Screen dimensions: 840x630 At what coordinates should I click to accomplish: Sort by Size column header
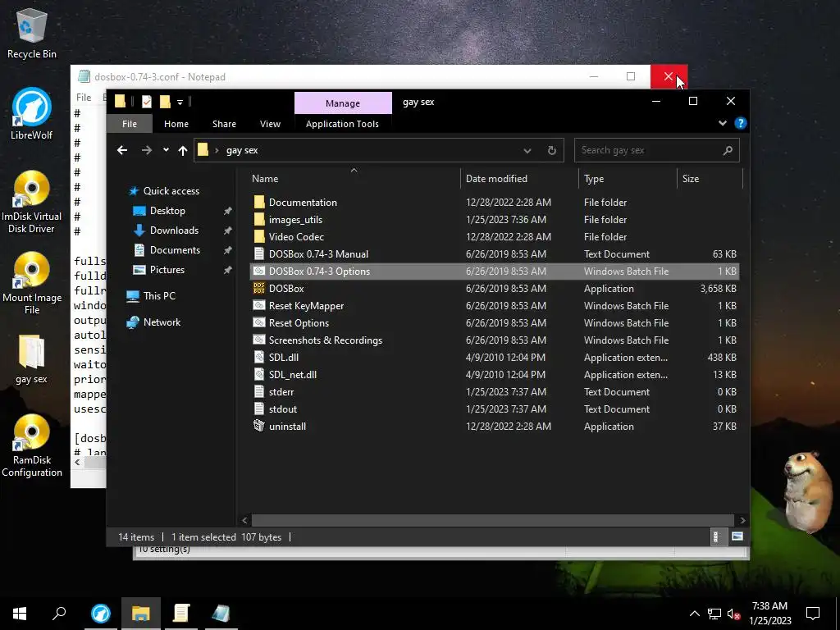710,178
